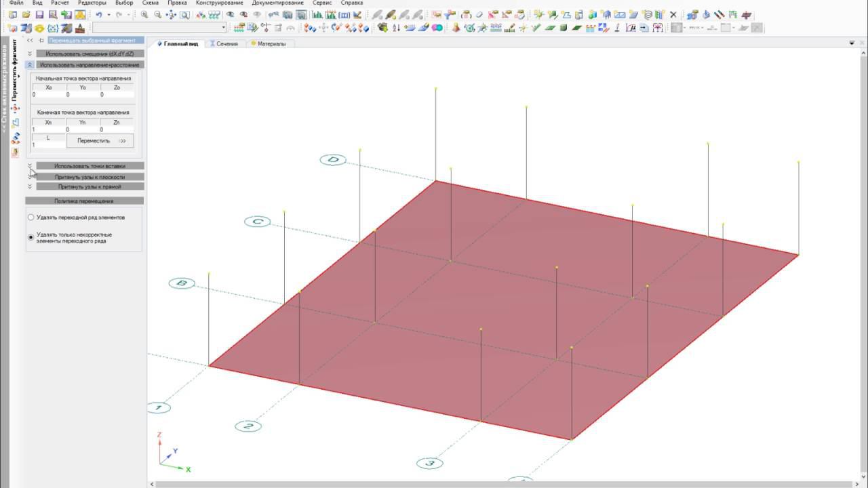
Task: Select 'Удалять переходной ряд элементов' radio option
Action: click(31, 218)
